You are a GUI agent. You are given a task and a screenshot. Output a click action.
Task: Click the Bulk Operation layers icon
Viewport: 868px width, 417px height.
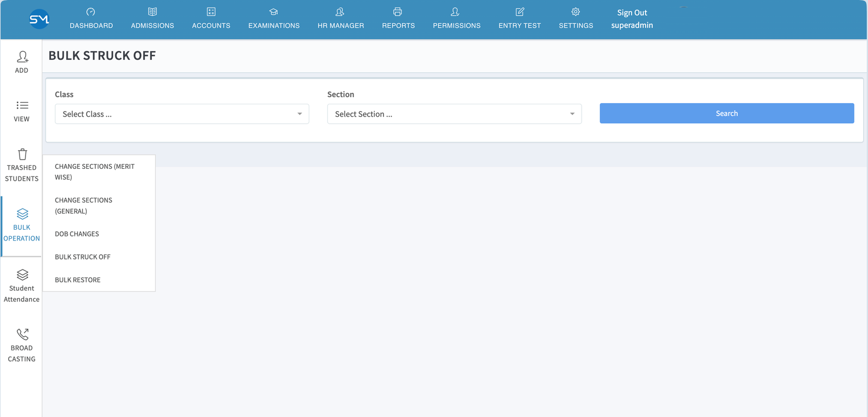point(22,214)
